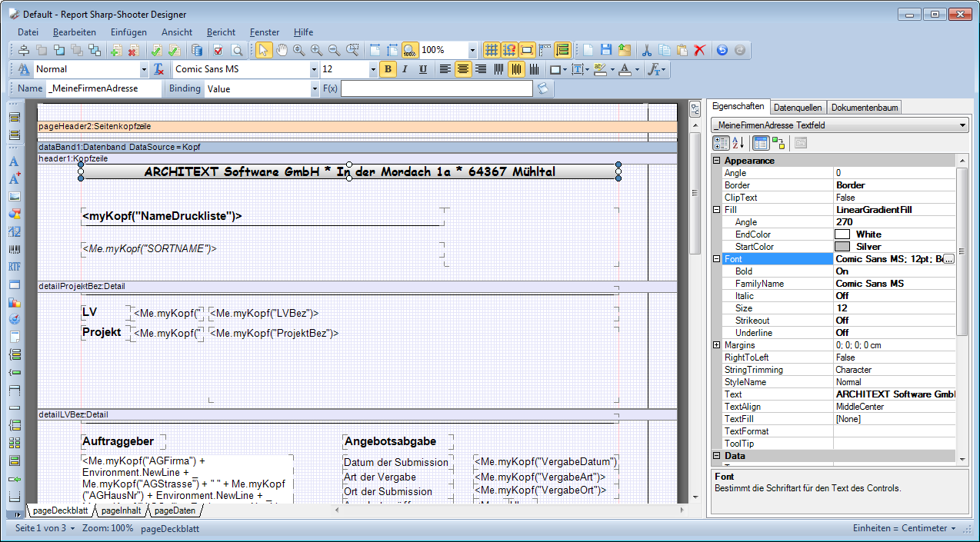Click the Name input field

(104, 88)
